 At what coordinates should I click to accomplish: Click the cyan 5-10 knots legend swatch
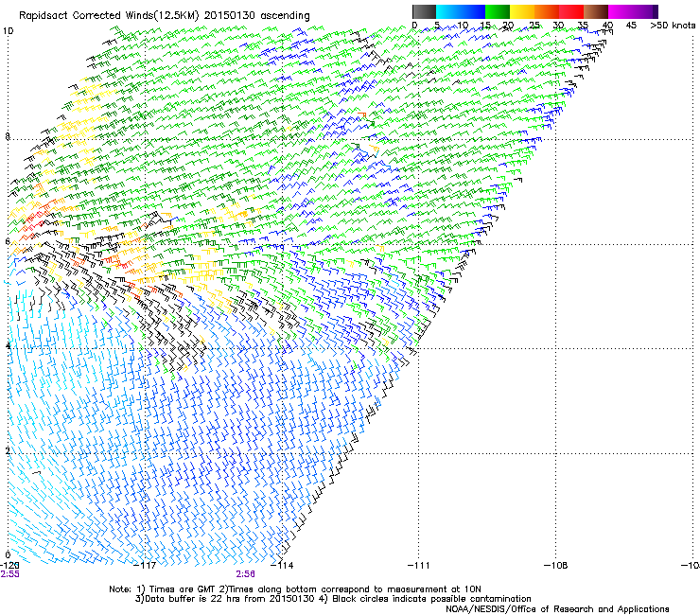click(448, 11)
